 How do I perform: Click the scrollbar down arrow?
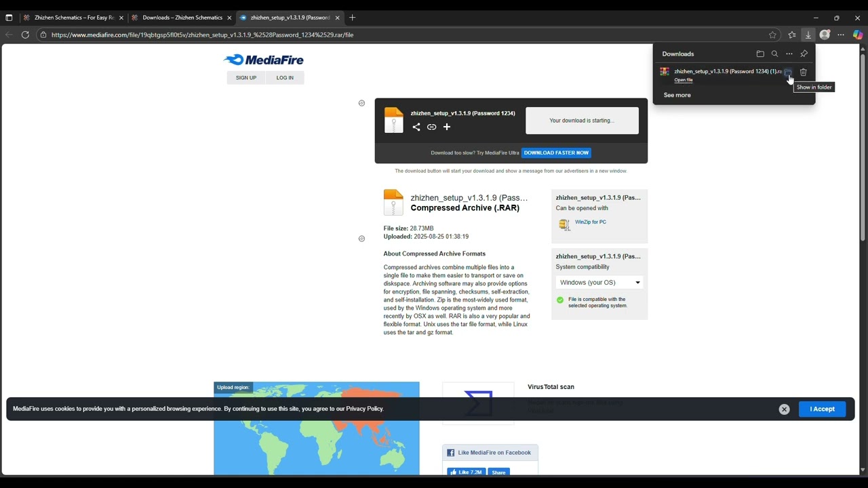(x=863, y=470)
